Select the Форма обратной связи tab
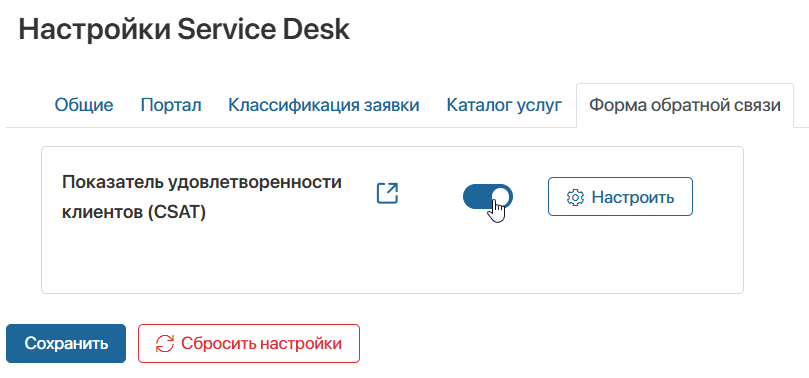 (685, 105)
